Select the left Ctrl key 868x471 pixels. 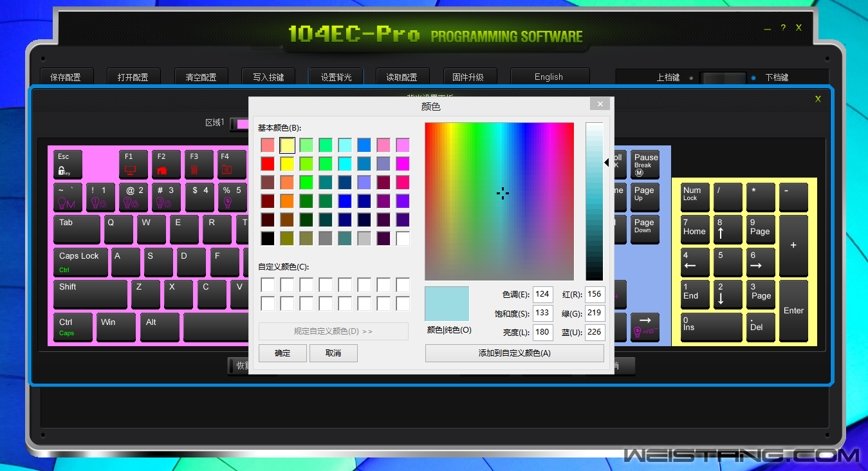[73, 328]
